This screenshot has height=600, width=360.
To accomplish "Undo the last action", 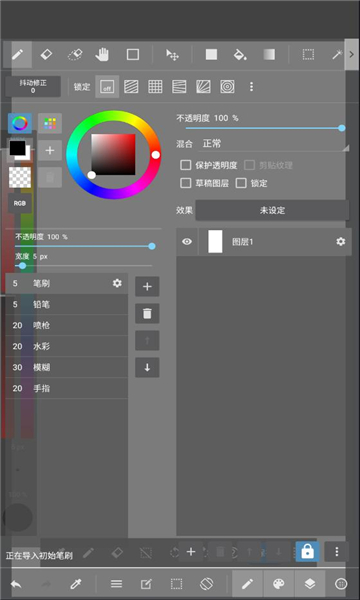I will [16, 584].
